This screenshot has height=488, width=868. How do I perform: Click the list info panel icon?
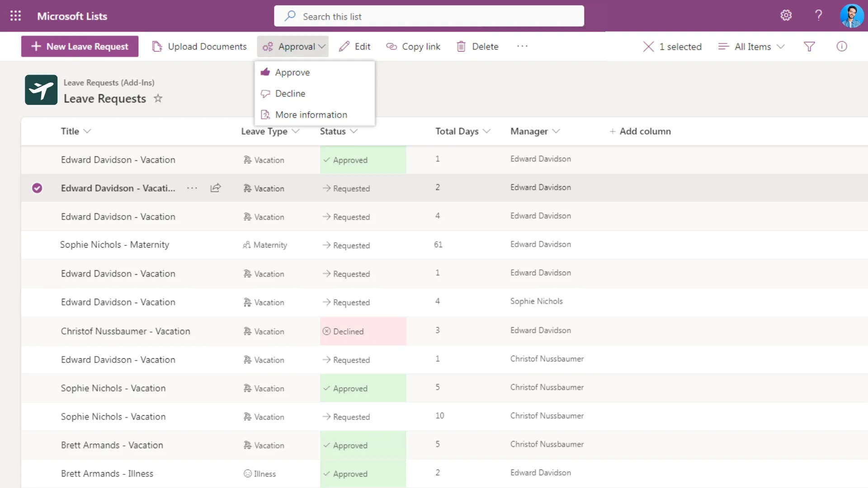(x=842, y=46)
